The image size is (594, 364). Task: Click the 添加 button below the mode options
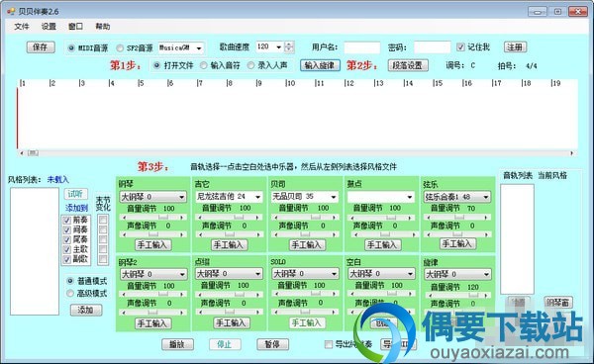[x=86, y=310]
